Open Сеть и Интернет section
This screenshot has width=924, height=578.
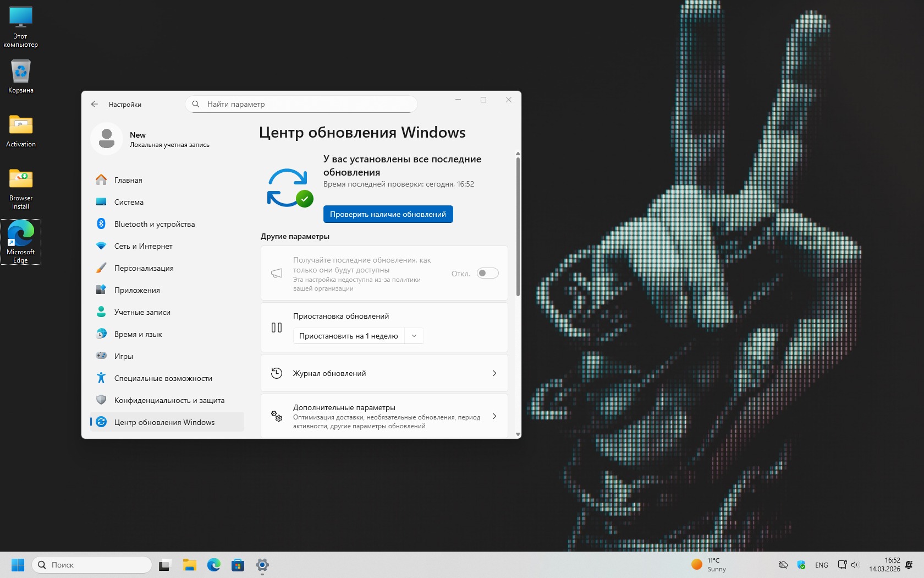pyautogui.click(x=143, y=246)
